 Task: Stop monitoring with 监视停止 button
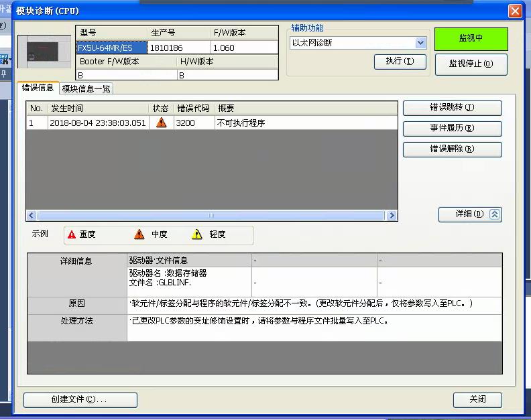click(x=471, y=64)
